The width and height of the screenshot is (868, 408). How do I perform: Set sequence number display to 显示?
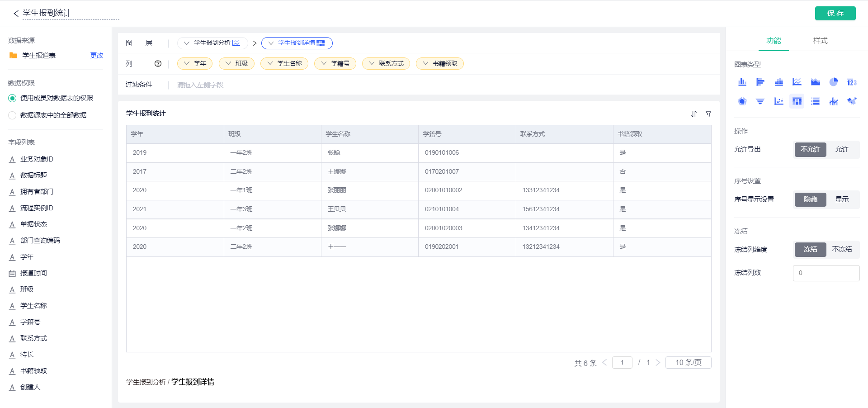[x=842, y=199]
